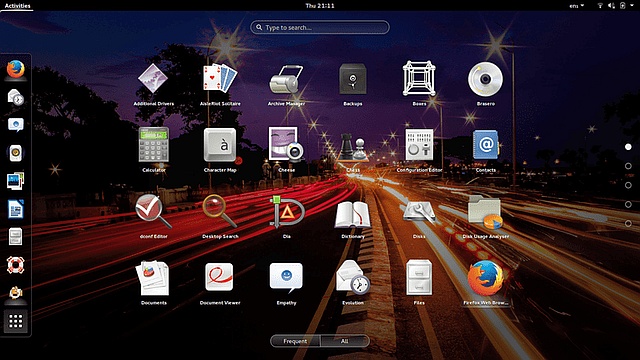Expand the en1 input source menu
The image size is (640, 360).
577,6
